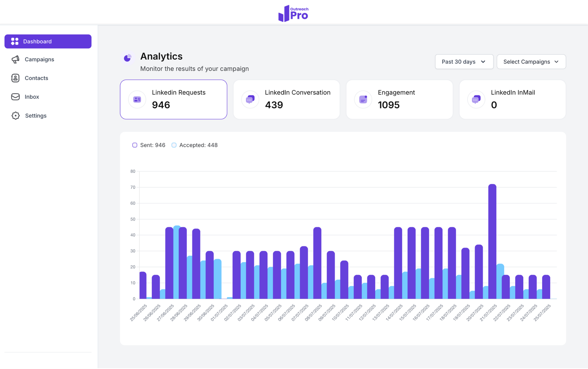Toggle the Accepted: 448 series checkbox
588x369 pixels.
174,145
